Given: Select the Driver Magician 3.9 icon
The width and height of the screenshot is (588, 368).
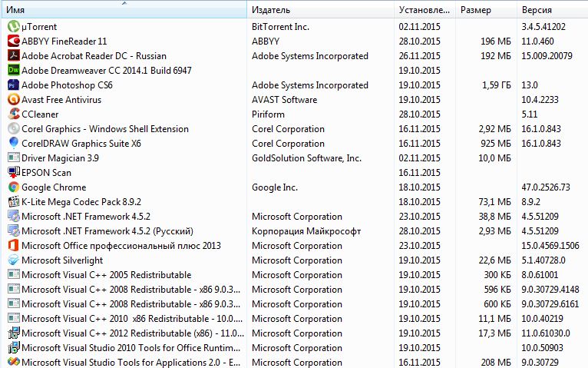Looking at the screenshot, I should click(x=14, y=158).
